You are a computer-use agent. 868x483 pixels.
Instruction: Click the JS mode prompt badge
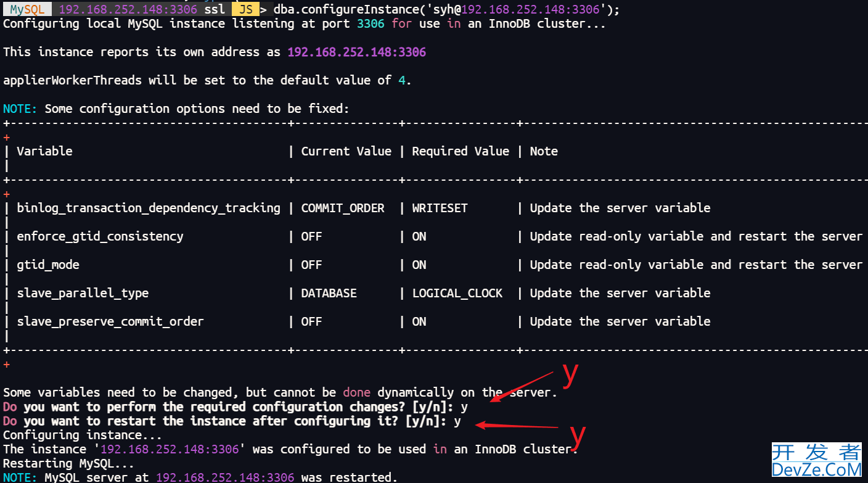(x=245, y=9)
